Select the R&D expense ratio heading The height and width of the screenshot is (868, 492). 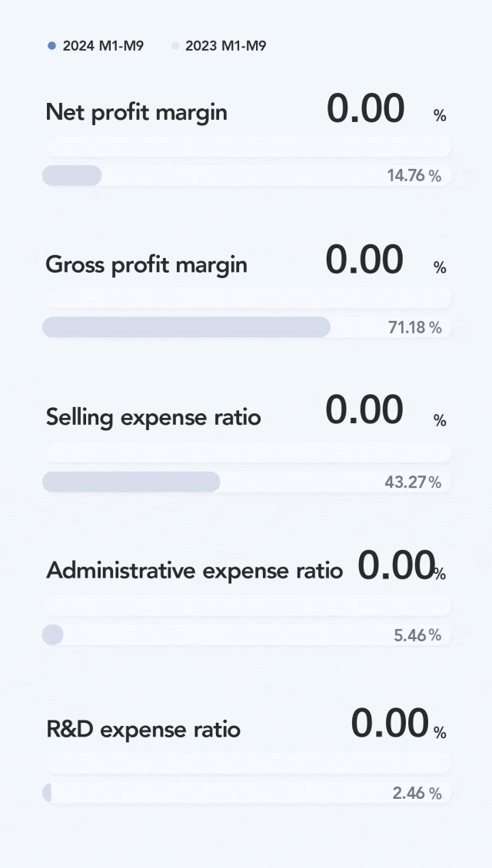(144, 729)
